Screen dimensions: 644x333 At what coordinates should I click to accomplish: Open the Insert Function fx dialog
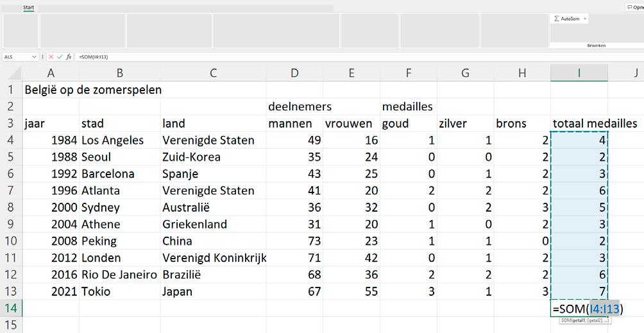point(69,57)
